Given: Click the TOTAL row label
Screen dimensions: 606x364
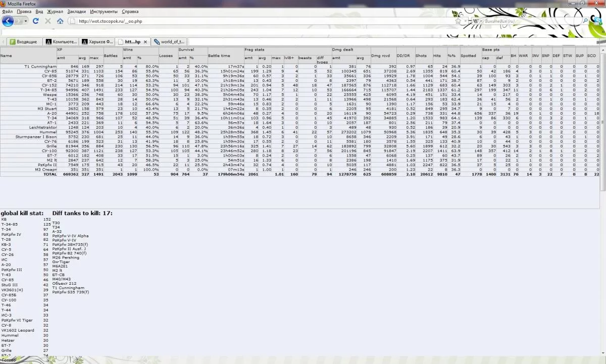Looking at the screenshot, I should (49, 174).
